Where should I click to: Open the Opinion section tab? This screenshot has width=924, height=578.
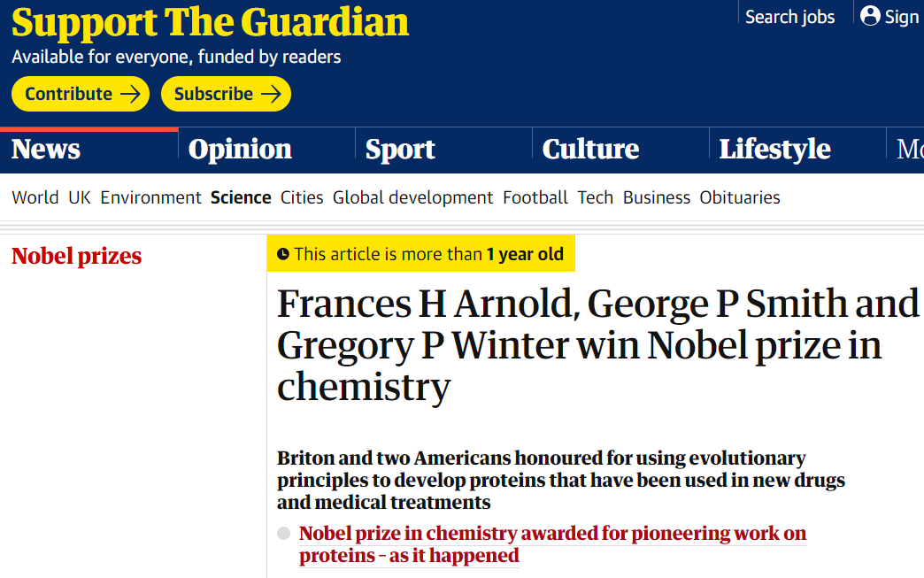(240, 150)
